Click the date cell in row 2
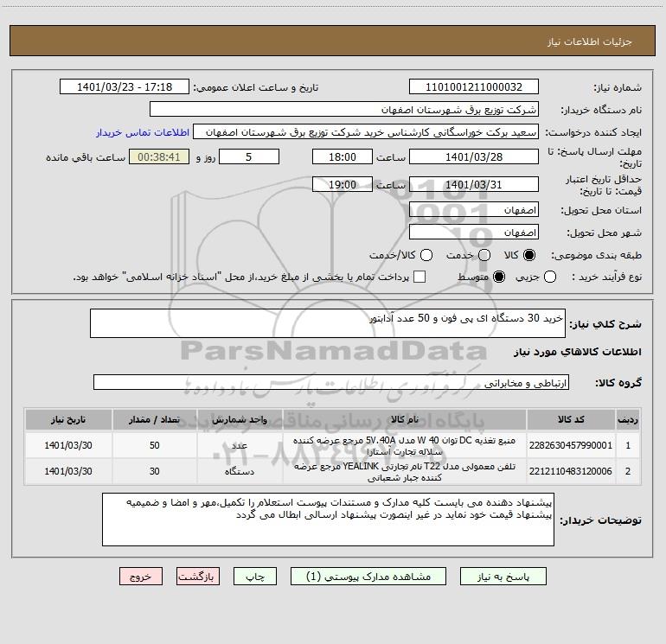The height and width of the screenshot is (644, 666). pos(68,471)
